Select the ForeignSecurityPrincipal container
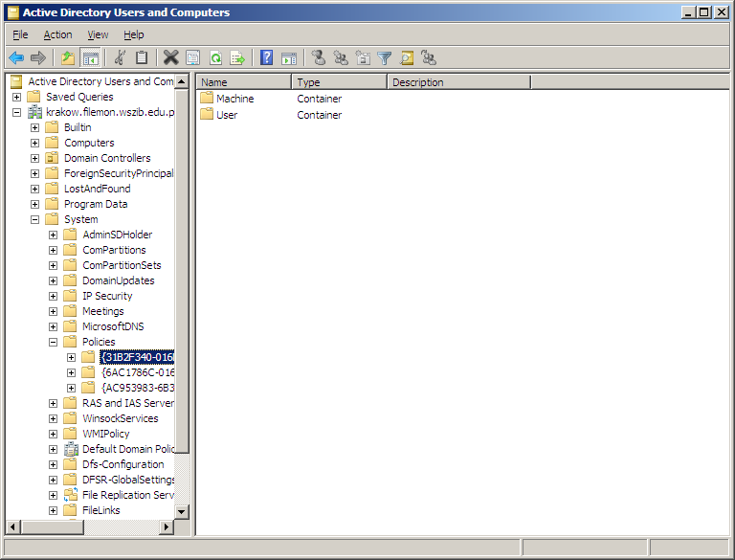This screenshot has width=735, height=560. (x=119, y=173)
